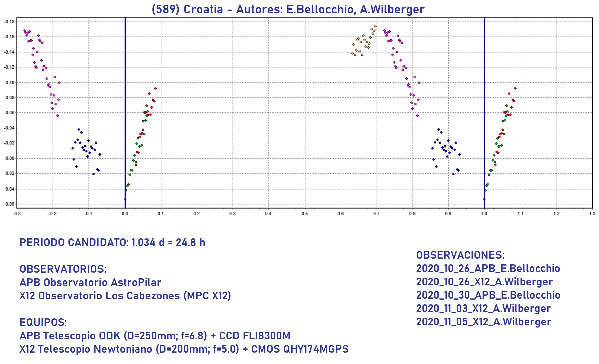Select observation 2020_10_26_APB_E.Bellocchio
The height and width of the screenshot is (364, 599).
tap(488, 268)
